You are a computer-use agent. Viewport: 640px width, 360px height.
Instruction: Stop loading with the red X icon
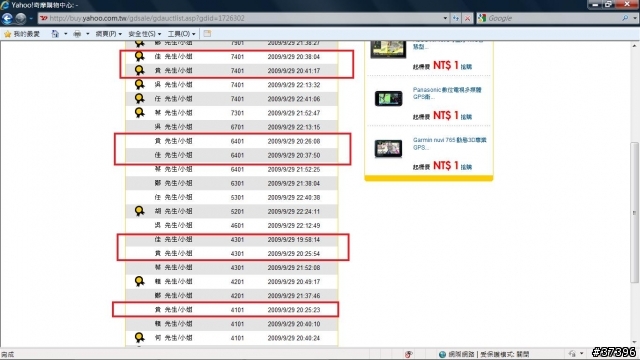coord(467,18)
